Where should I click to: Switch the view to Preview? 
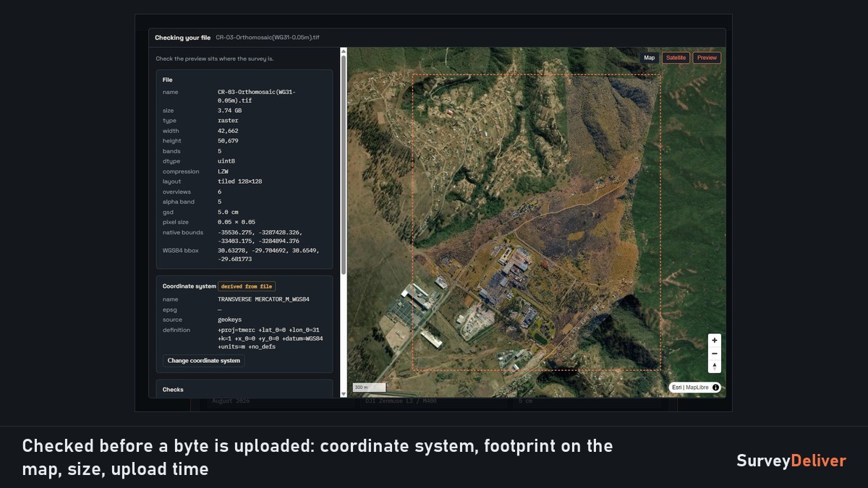coord(707,58)
